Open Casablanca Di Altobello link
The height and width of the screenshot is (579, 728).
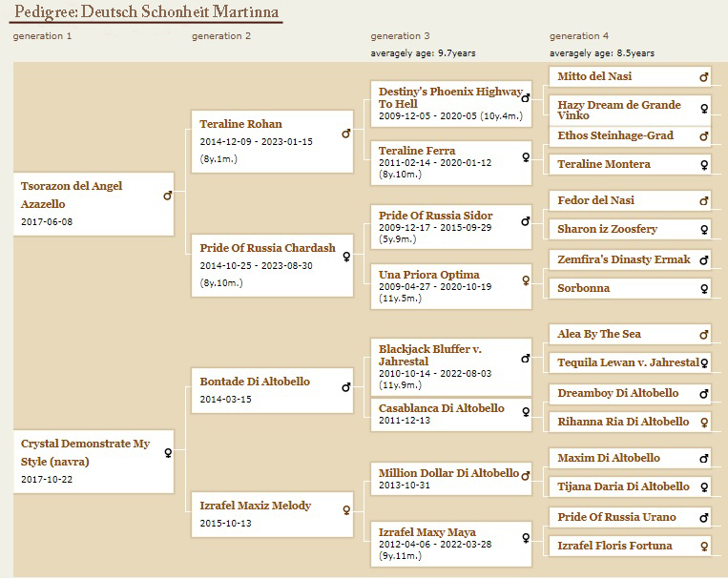click(441, 408)
